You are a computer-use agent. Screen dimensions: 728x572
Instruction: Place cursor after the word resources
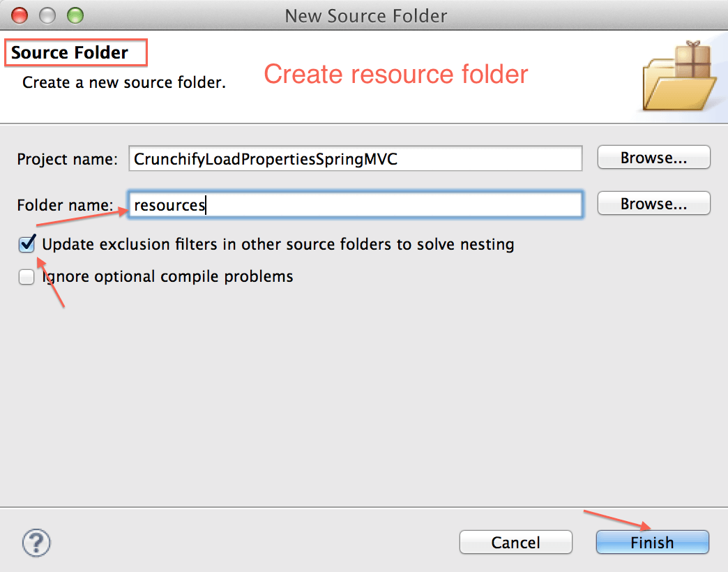[x=206, y=204]
